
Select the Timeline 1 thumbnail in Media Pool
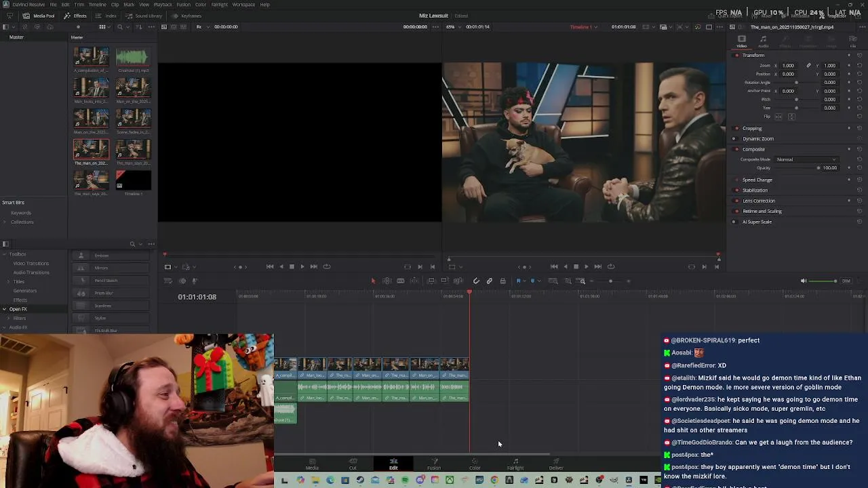133,180
